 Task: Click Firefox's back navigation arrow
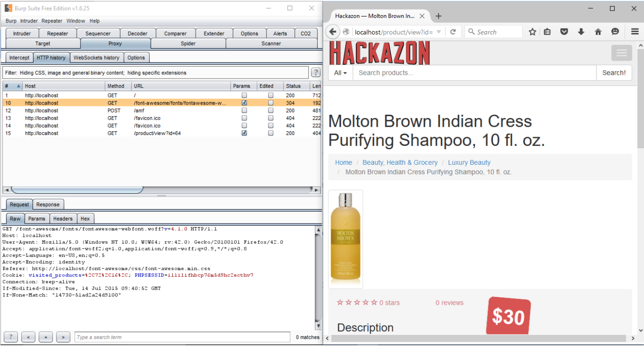(333, 32)
